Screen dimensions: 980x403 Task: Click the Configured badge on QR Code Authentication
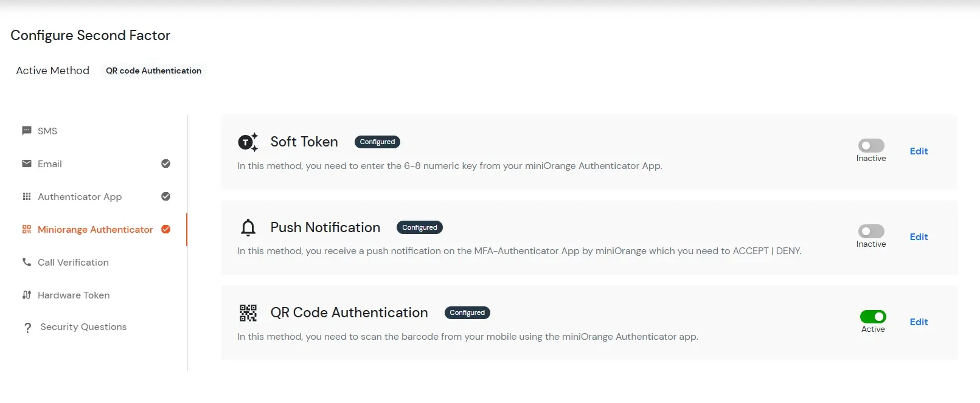tap(467, 312)
